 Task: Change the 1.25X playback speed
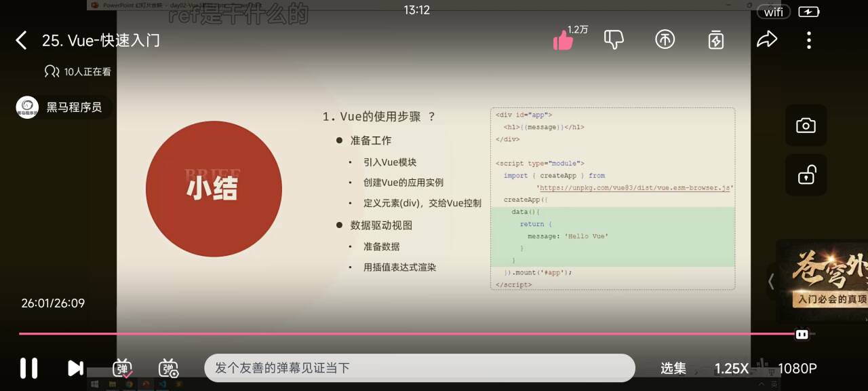pyautogui.click(x=731, y=369)
